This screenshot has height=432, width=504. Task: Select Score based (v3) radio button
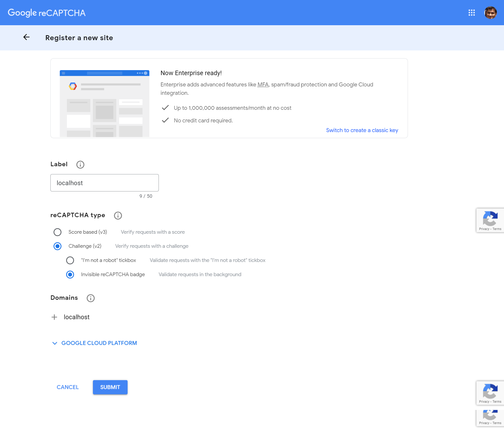pyautogui.click(x=57, y=232)
